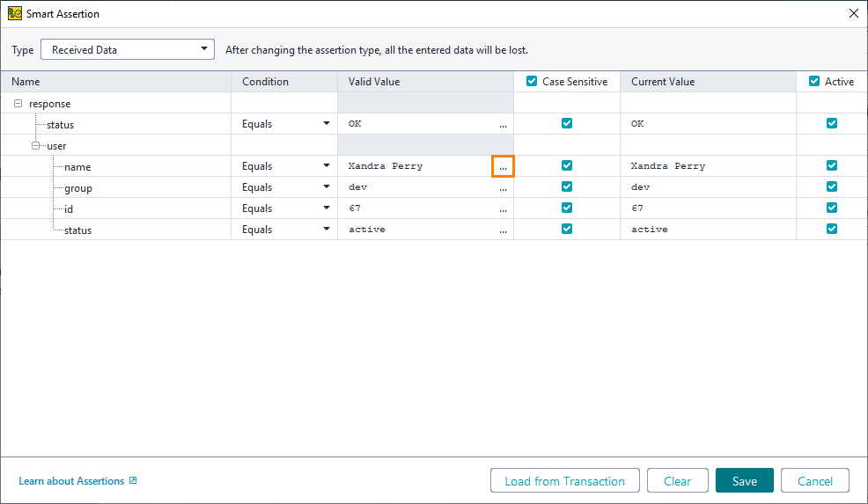Click the Name column header
The image size is (868, 504).
[x=115, y=81]
